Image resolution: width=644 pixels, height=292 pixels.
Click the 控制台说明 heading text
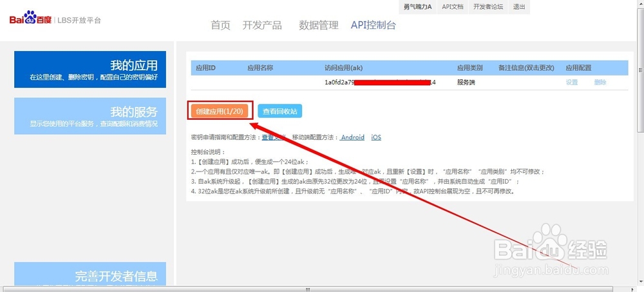pyautogui.click(x=209, y=151)
